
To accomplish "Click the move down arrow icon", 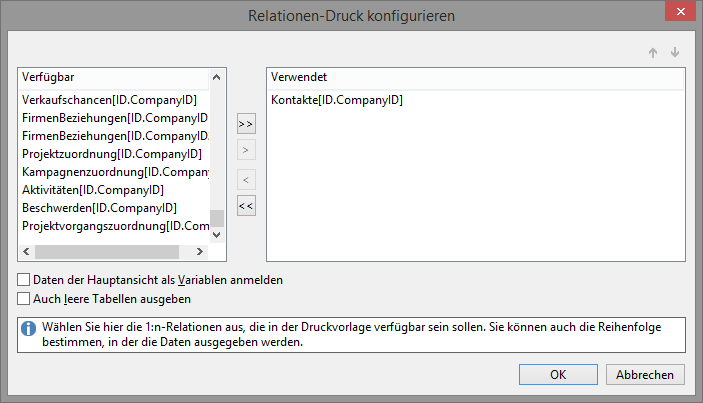I will pyautogui.click(x=675, y=53).
